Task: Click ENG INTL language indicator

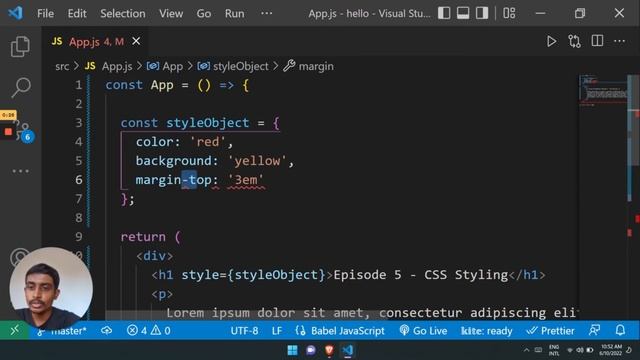Action: [x=554, y=350]
